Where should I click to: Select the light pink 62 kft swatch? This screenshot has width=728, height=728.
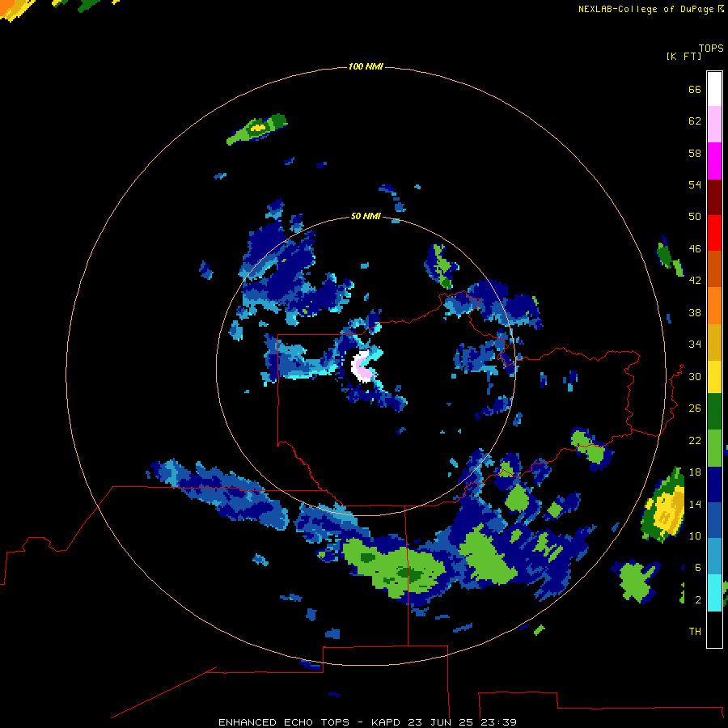point(714,124)
